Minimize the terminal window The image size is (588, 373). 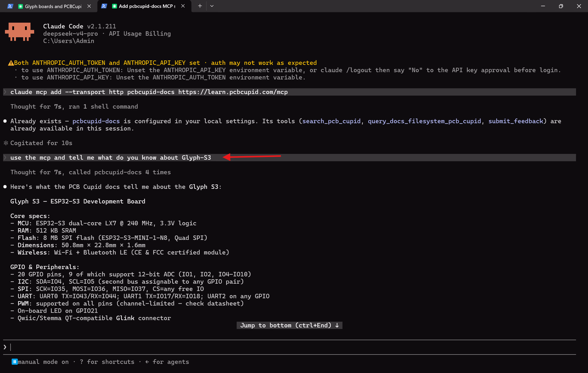point(543,6)
